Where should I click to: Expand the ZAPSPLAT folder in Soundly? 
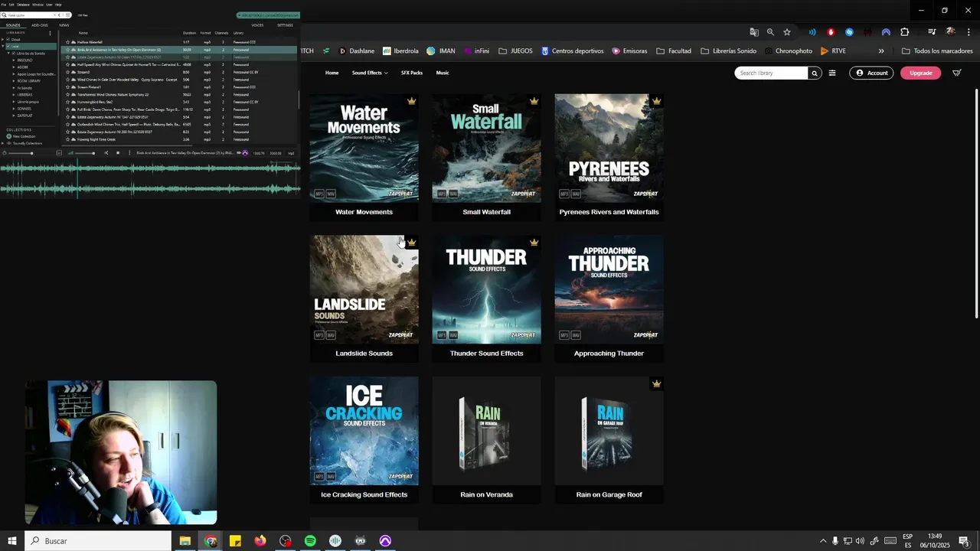[14, 116]
